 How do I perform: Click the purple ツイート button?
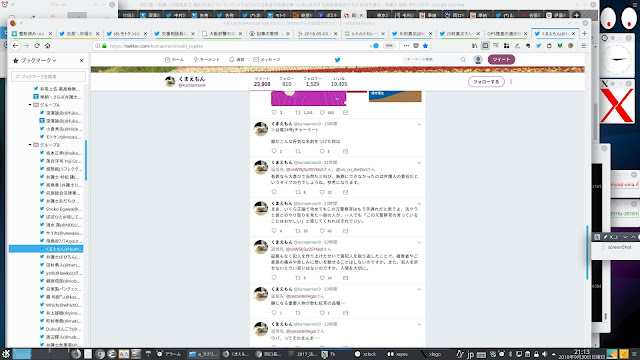[501, 60]
